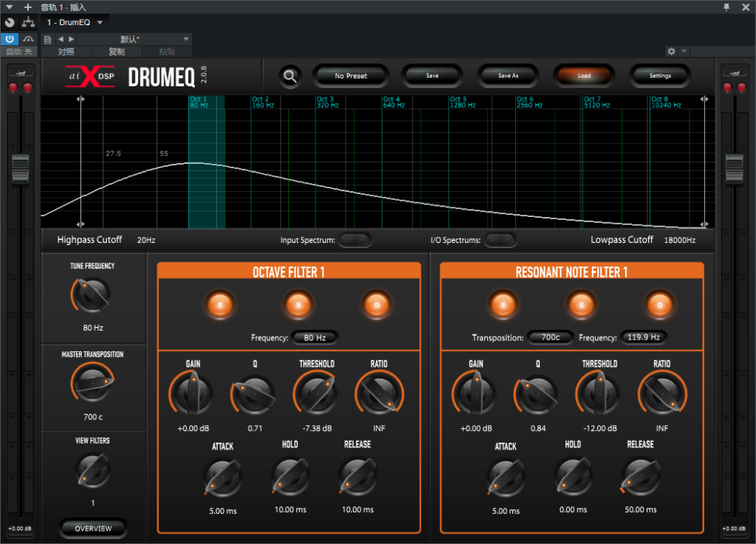Go to the previous preset with left arrow
756x544 pixels.
click(61, 39)
